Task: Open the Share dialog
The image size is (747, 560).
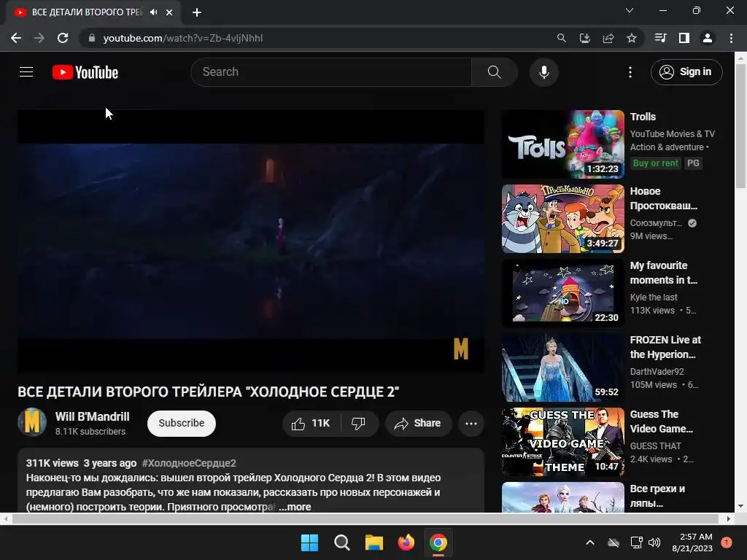Action: click(x=418, y=424)
